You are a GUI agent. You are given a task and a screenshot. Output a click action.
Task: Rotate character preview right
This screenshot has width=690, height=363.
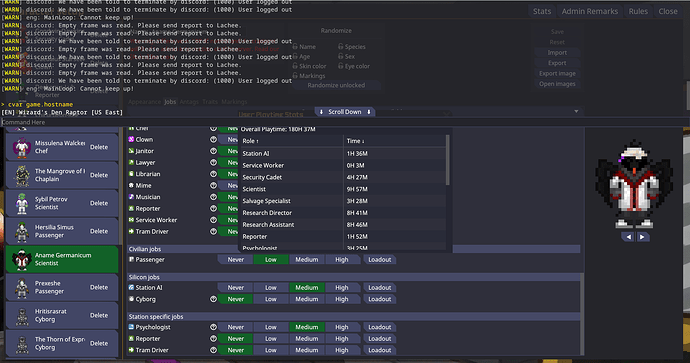pyautogui.click(x=642, y=237)
